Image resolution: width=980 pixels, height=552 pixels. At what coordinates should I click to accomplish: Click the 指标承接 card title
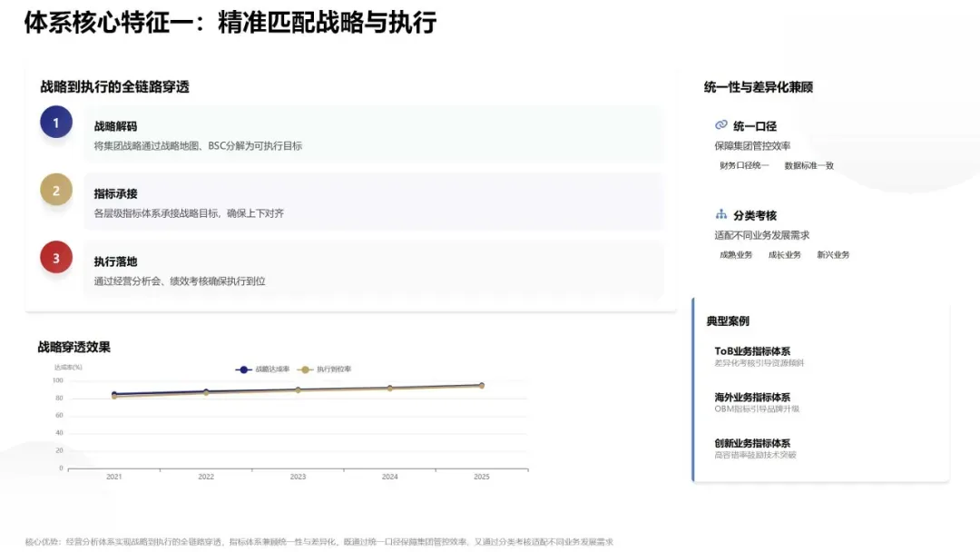point(115,193)
